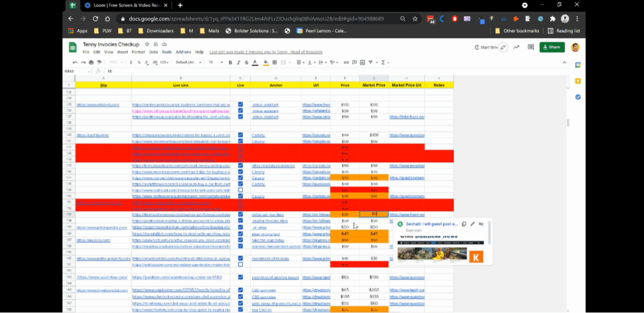Open the text color picker

(255, 62)
